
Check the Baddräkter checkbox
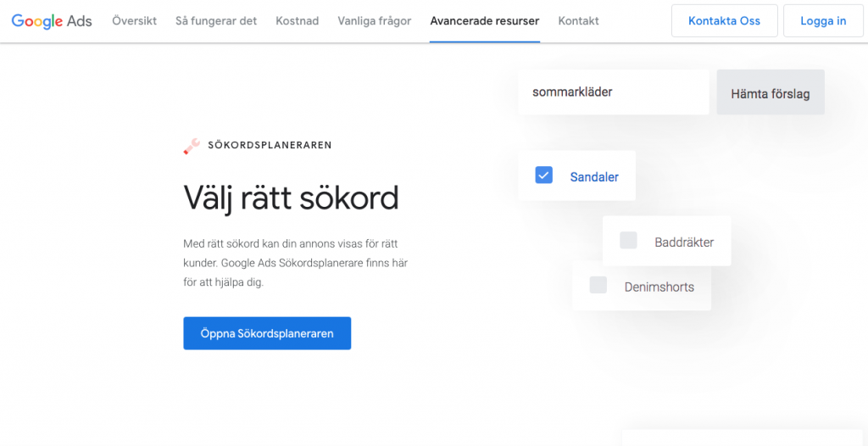click(x=628, y=241)
